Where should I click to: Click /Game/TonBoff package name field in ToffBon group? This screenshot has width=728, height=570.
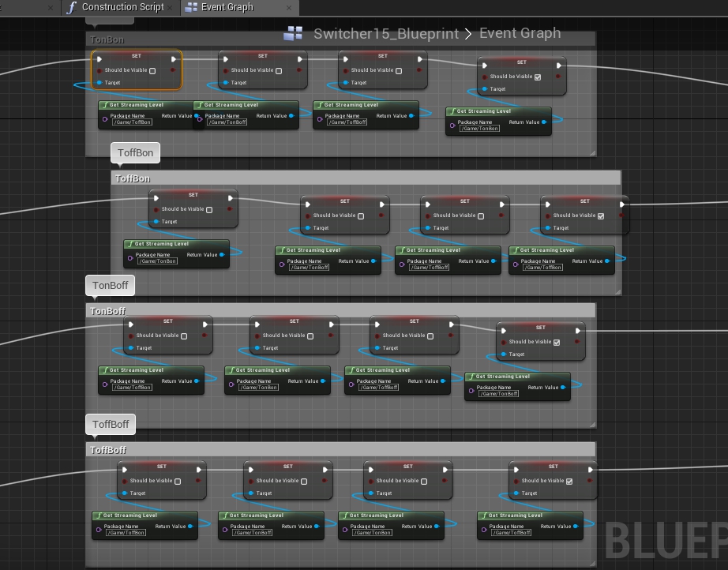tap(309, 268)
